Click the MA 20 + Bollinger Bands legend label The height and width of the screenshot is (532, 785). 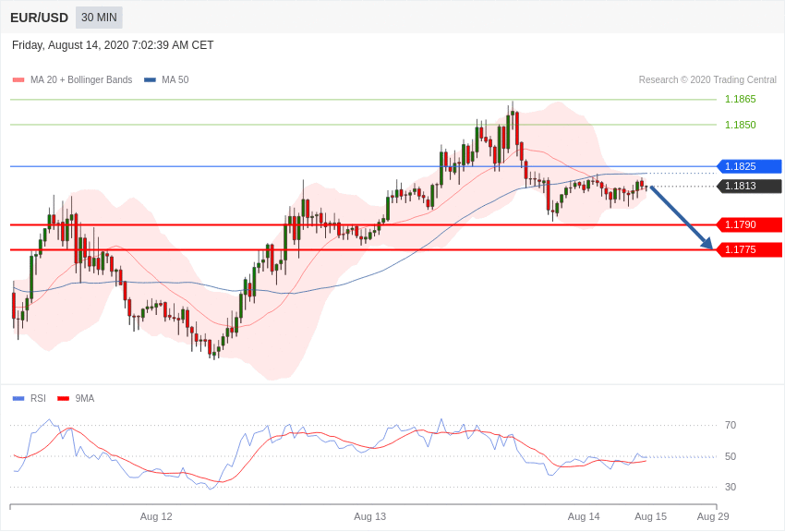[x=81, y=79]
